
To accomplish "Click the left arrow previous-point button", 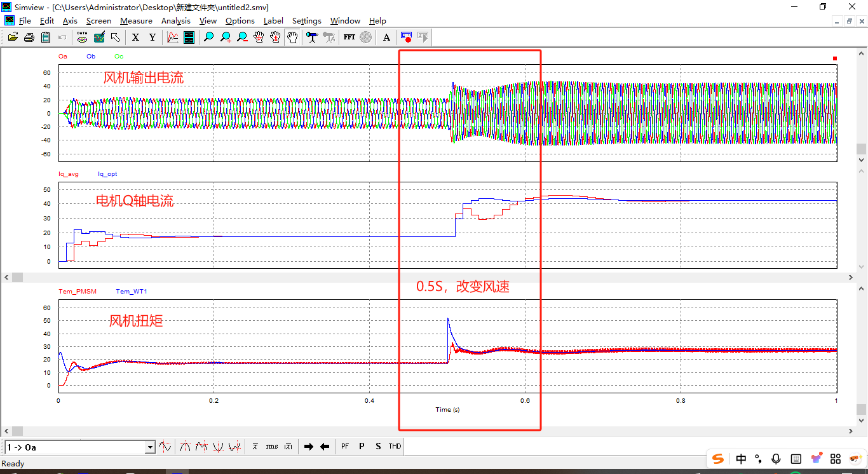I will pyautogui.click(x=325, y=447).
